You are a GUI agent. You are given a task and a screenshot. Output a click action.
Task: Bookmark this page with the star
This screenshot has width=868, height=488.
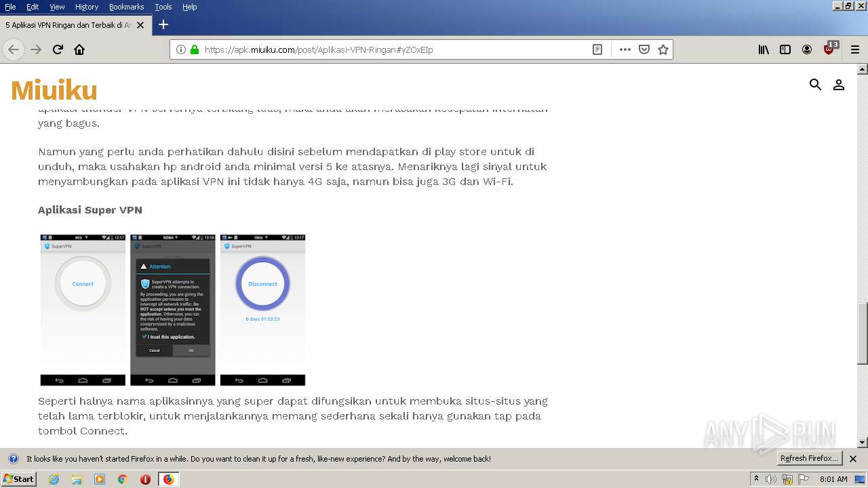point(663,49)
